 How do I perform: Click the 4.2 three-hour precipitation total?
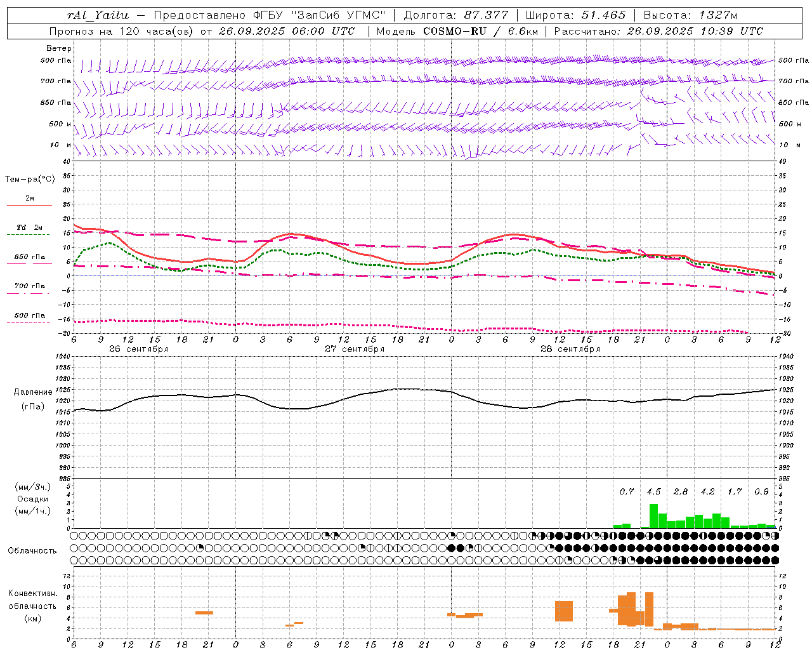(x=707, y=492)
